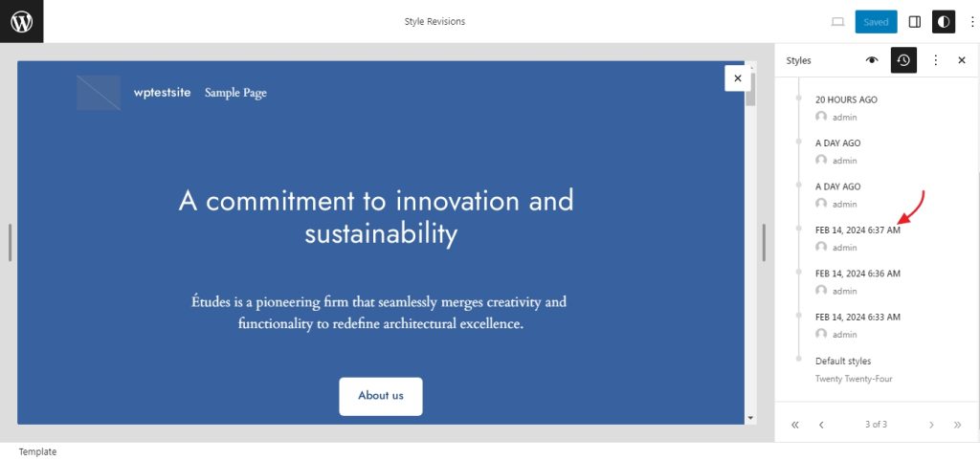The image size is (980, 460).
Task: Click the Style Revisions title
Action: pos(435,21)
